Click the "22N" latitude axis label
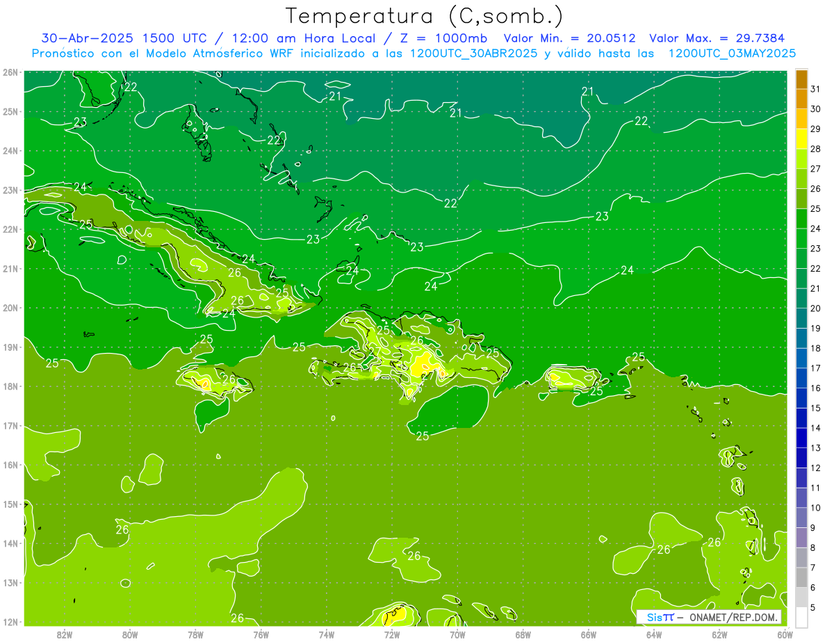The image size is (834, 644). (x=10, y=229)
